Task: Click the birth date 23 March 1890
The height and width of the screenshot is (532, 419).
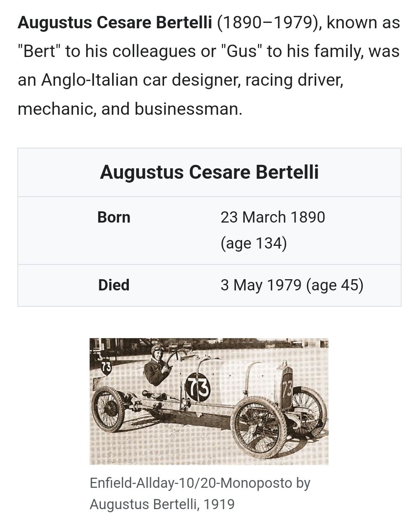Action: pyautogui.click(x=273, y=217)
